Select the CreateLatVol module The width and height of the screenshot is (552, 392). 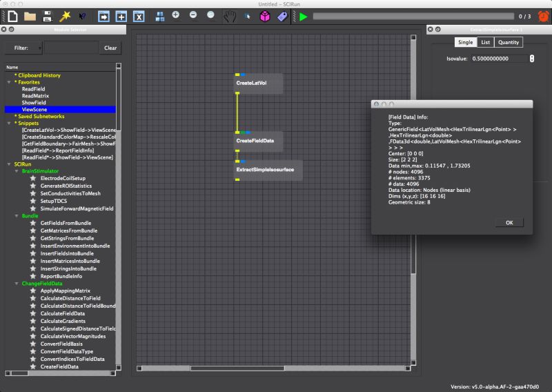pyautogui.click(x=258, y=84)
